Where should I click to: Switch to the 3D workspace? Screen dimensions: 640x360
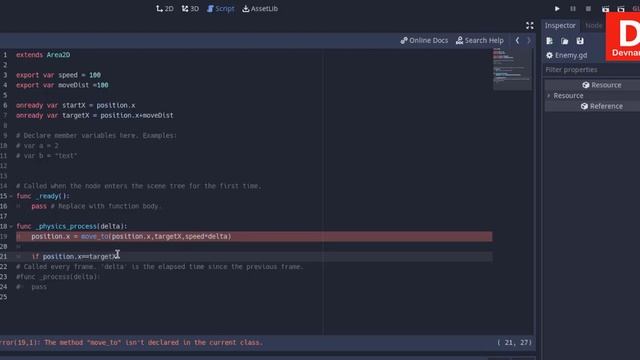pos(190,9)
